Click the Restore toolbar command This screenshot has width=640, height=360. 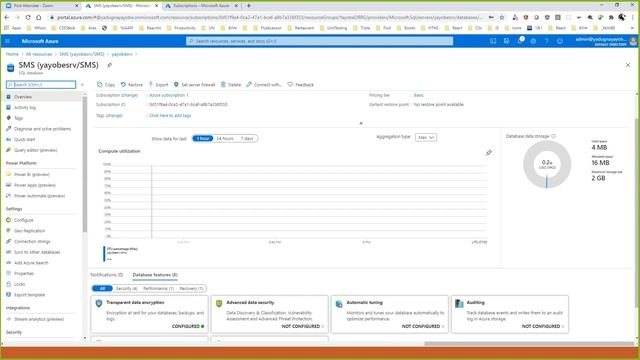pos(132,84)
